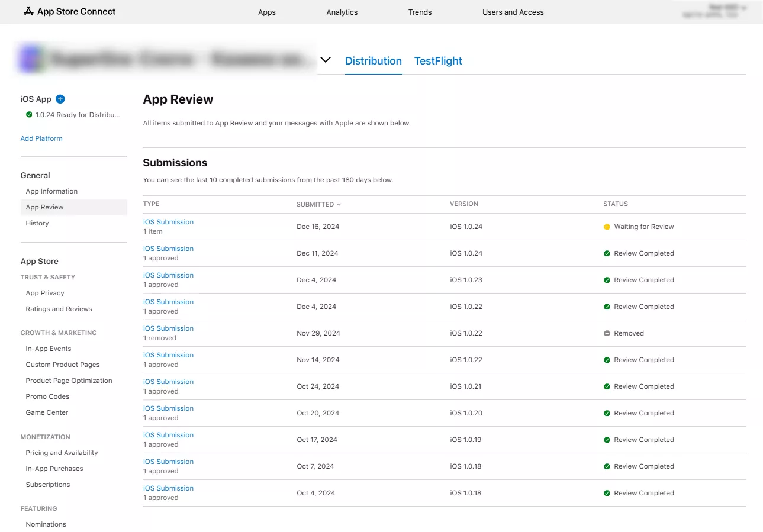
Task: Open iOS Submission from Oct 7, 2024
Action: point(168,462)
